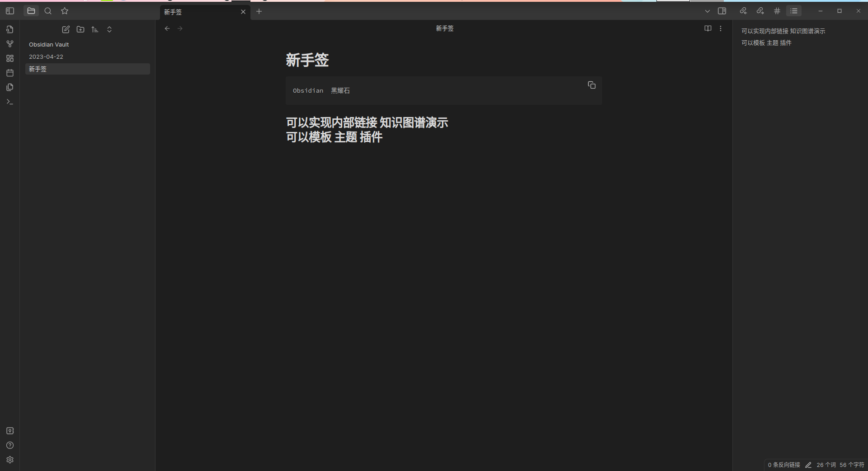Open the graph view
This screenshot has height=471, width=868.
click(x=10, y=44)
